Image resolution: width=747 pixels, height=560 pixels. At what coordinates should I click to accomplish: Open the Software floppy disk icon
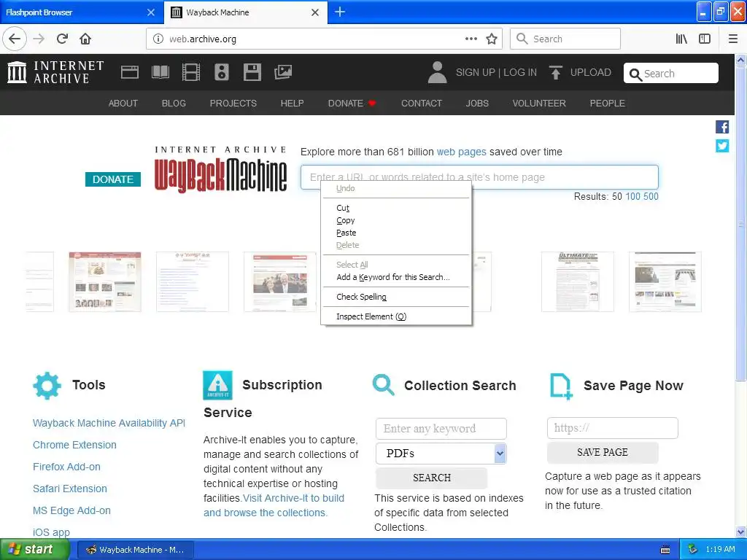[252, 72]
